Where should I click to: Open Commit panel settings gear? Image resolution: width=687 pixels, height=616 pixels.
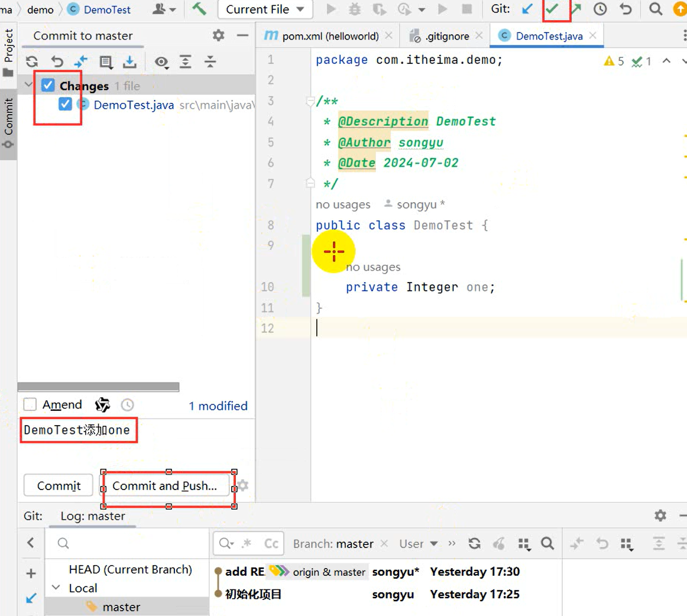(x=218, y=35)
